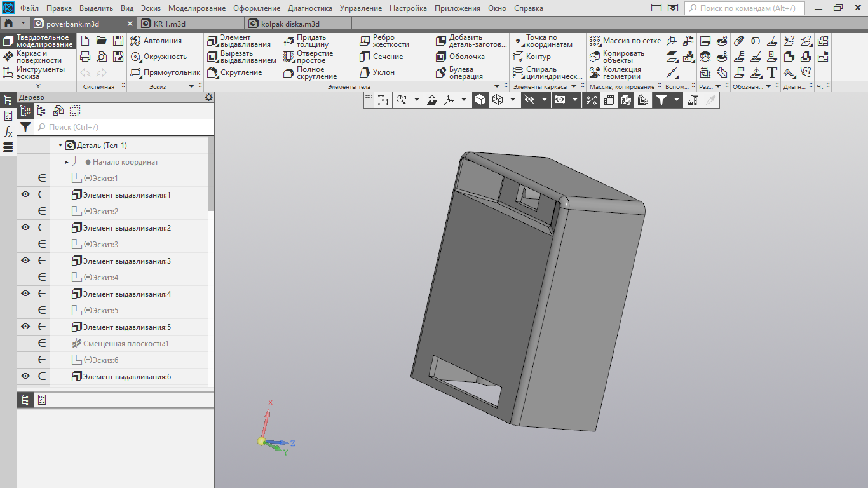Open Элементы каркаса panel dropdown arrow
Image resolution: width=868 pixels, height=488 pixels.
[x=573, y=86]
